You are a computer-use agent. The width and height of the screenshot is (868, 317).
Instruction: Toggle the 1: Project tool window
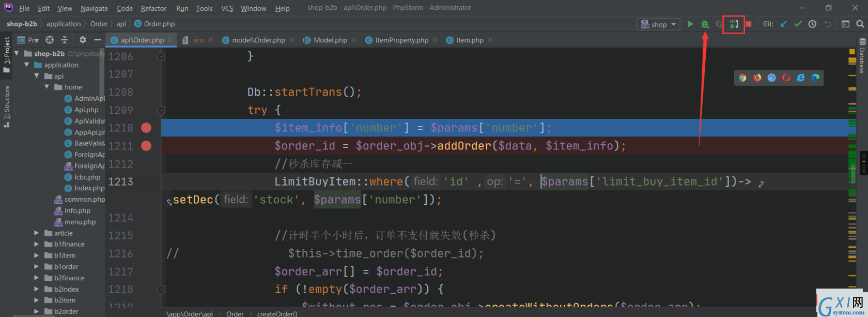click(7, 55)
